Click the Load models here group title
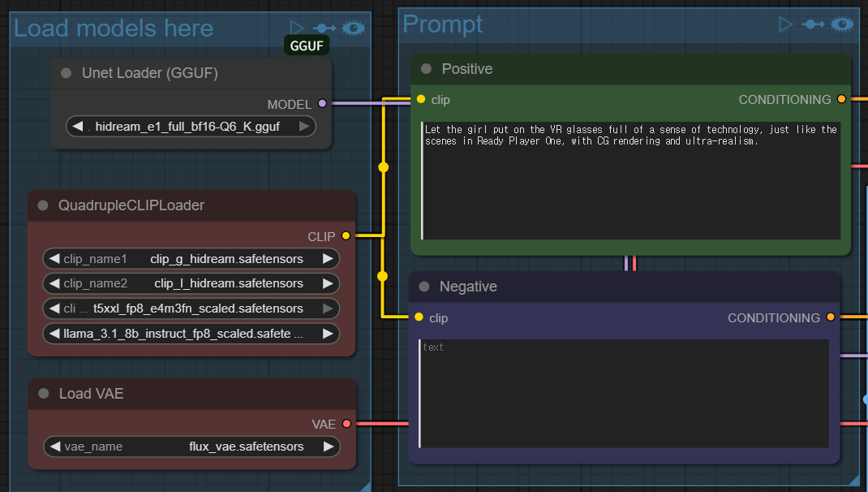This screenshot has width=868, height=492. click(x=114, y=28)
